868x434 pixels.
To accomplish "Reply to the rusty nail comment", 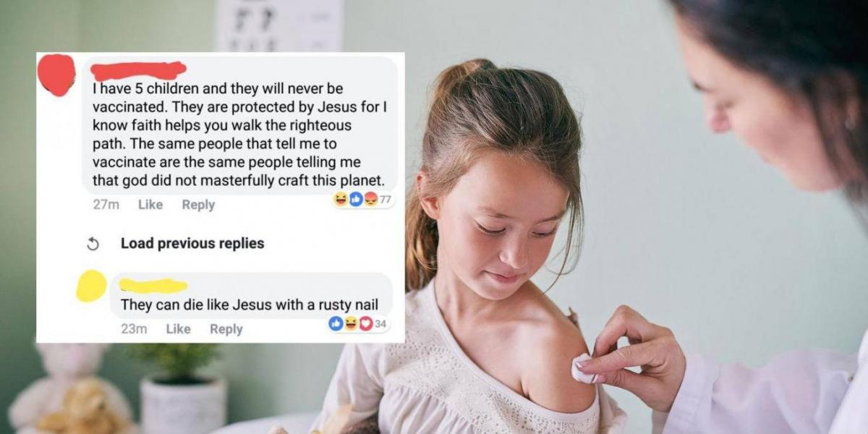I will coord(226,329).
